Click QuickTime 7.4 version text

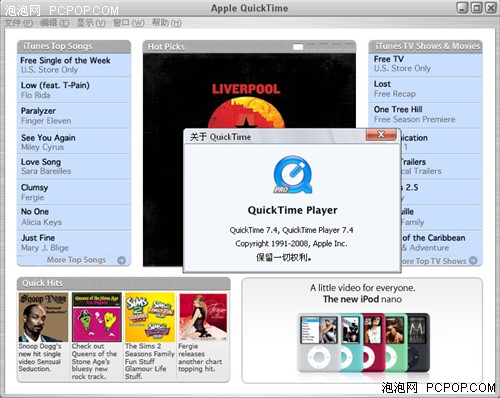pos(292,230)
